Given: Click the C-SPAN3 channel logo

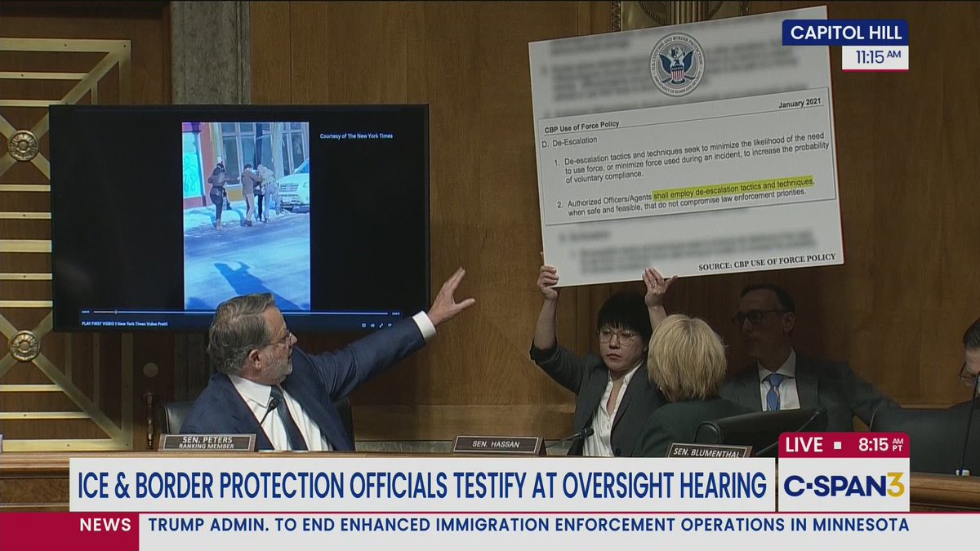Looking at the screenshot, I should [844, 485].
